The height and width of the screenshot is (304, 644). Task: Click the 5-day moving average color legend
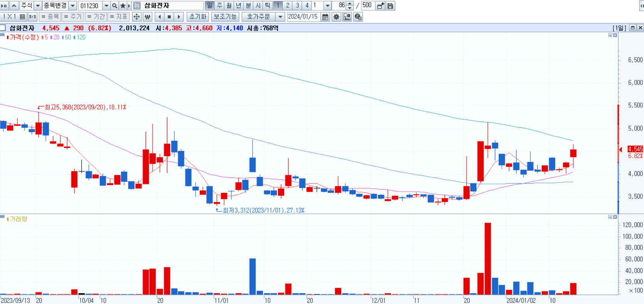click(x=45, y=37)
